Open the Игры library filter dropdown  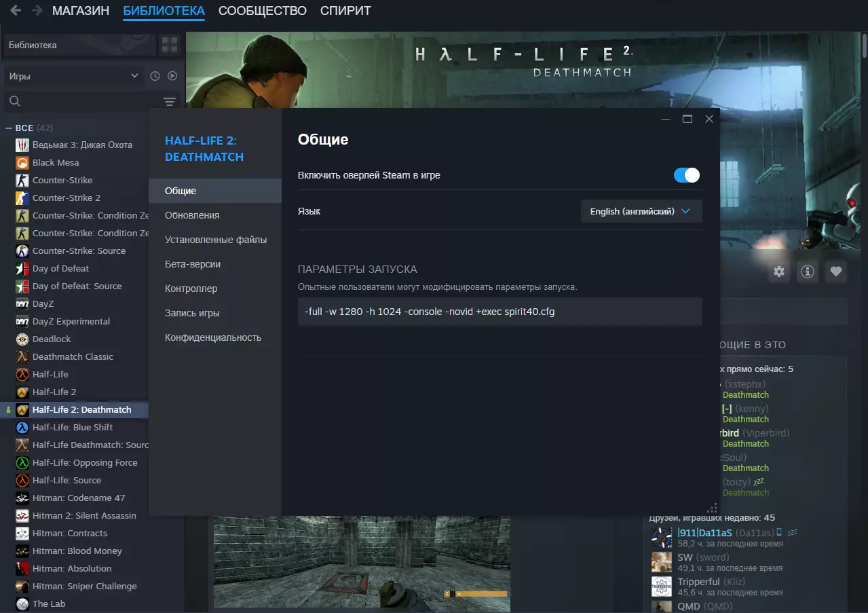point(75,76)
